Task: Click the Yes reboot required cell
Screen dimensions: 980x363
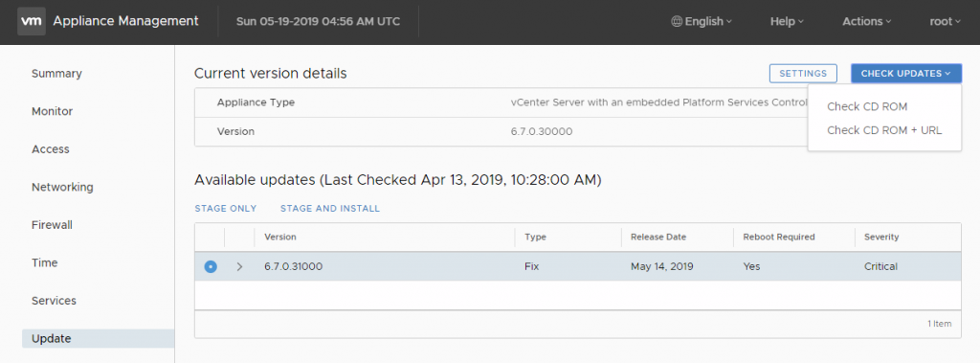Action: [x=752, y=266]
